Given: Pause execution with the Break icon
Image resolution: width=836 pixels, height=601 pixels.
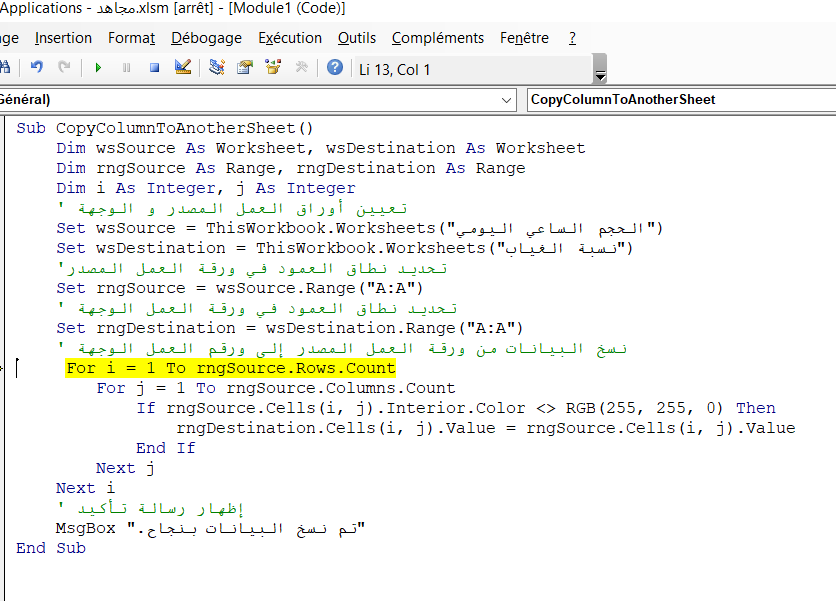Looking at the screenshot, I should 126,68.
